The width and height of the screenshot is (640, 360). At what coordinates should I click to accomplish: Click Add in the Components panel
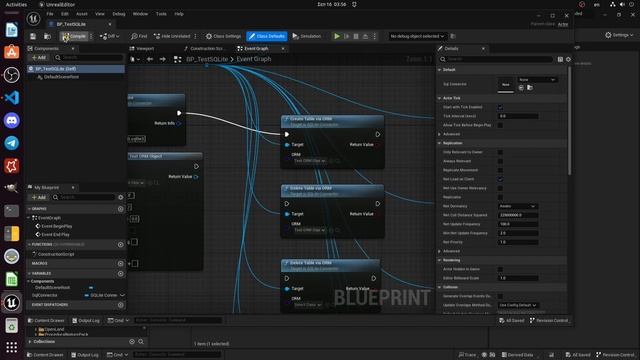click(x=39, y=58)
